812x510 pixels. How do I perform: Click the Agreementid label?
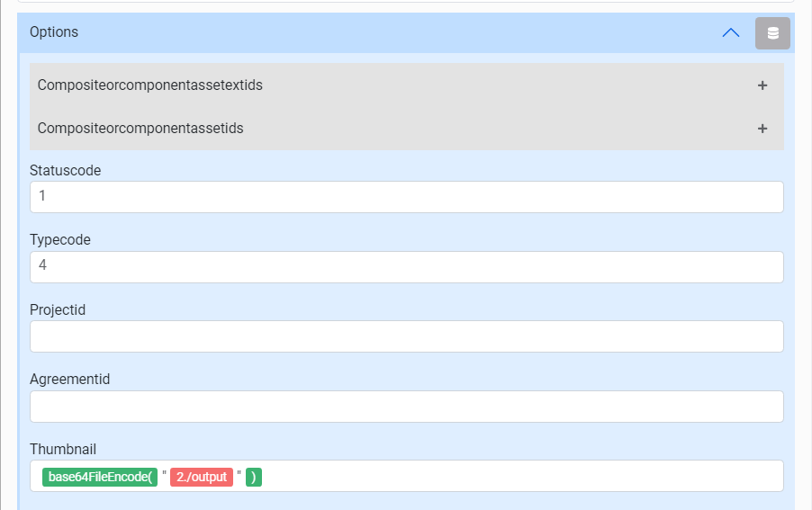[x=69, y=380]
